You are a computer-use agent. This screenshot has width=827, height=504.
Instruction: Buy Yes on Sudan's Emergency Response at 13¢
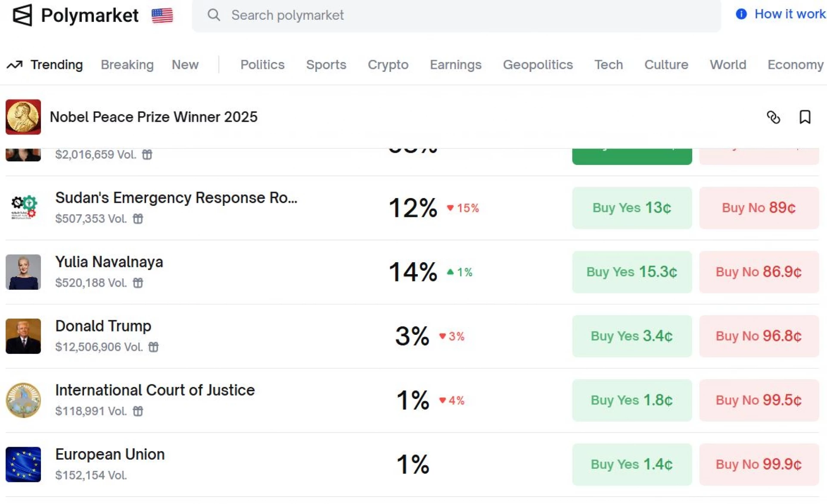click(631, 208)
